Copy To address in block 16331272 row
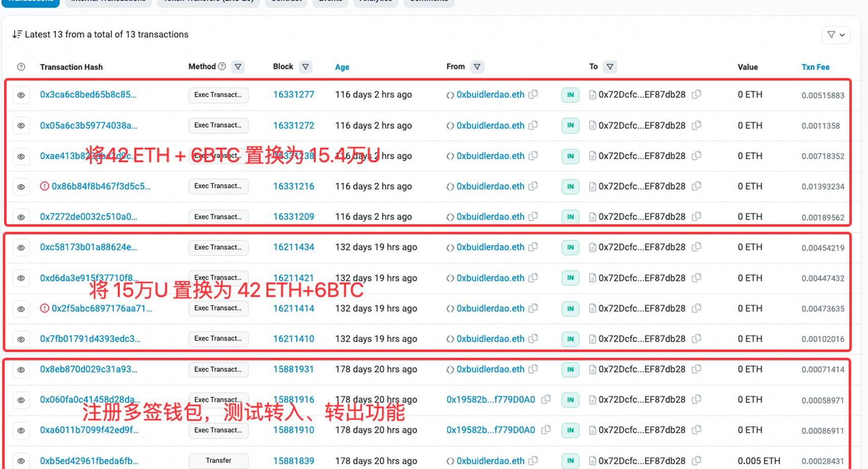The width and height of the screenshot is (868, 469). [696, 125]
